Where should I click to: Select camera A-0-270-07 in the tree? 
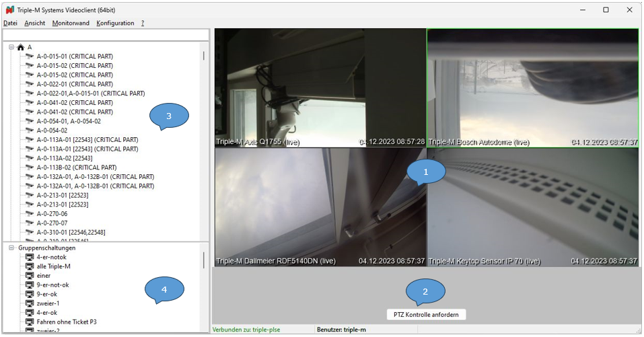pyautogui.click(x=52, y=223)
